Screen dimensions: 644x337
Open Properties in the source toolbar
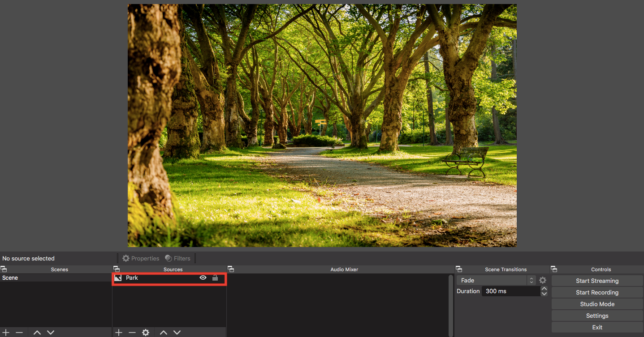141,258
